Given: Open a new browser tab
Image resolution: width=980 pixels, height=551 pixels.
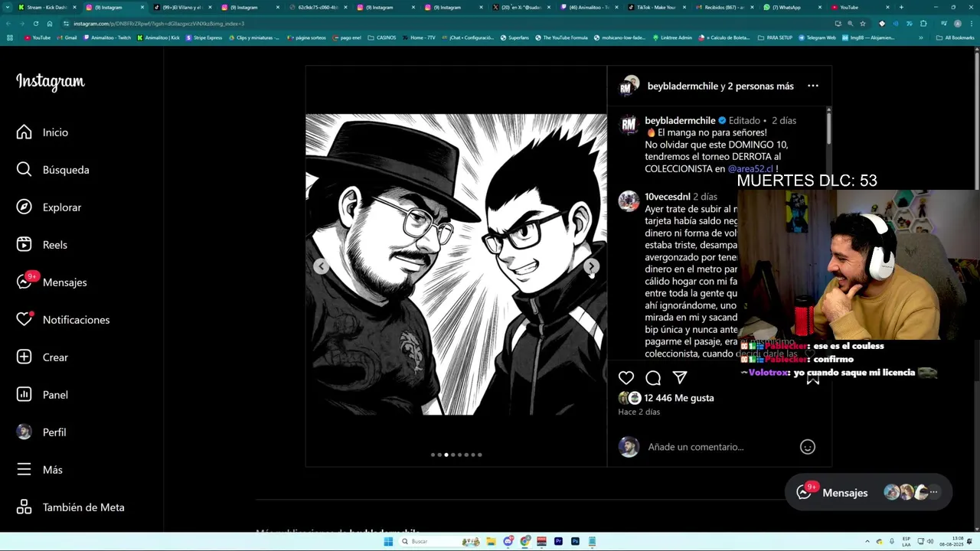Looking at the screenshot, I should coord(901,7).
